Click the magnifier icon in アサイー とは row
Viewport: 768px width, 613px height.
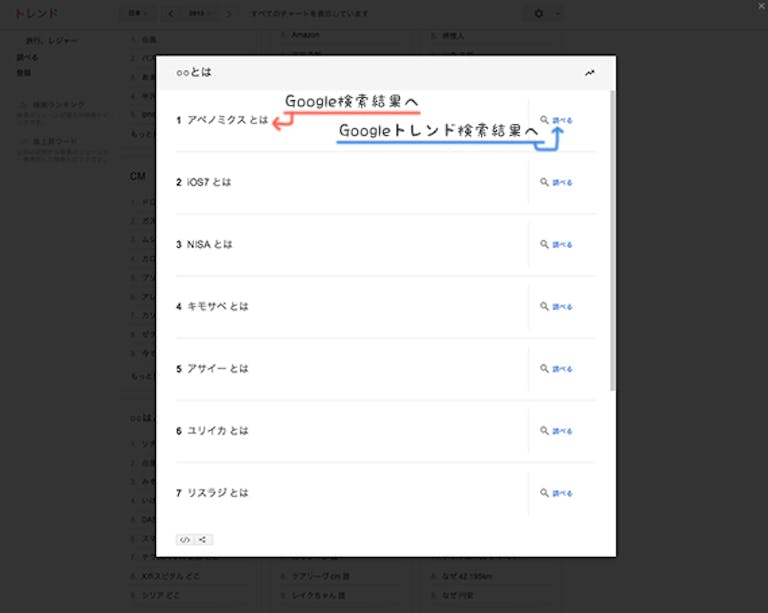544,368
